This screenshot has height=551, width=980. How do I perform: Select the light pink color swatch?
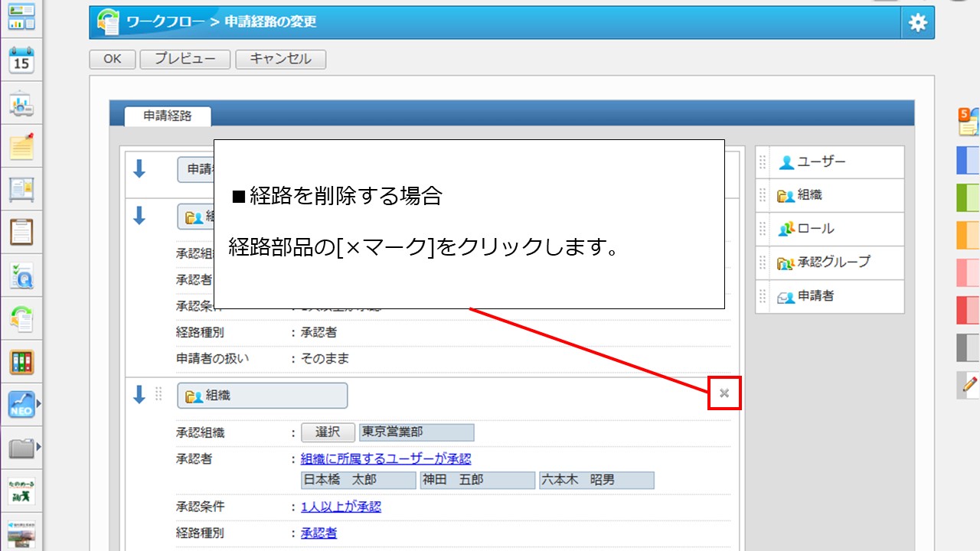969,272
